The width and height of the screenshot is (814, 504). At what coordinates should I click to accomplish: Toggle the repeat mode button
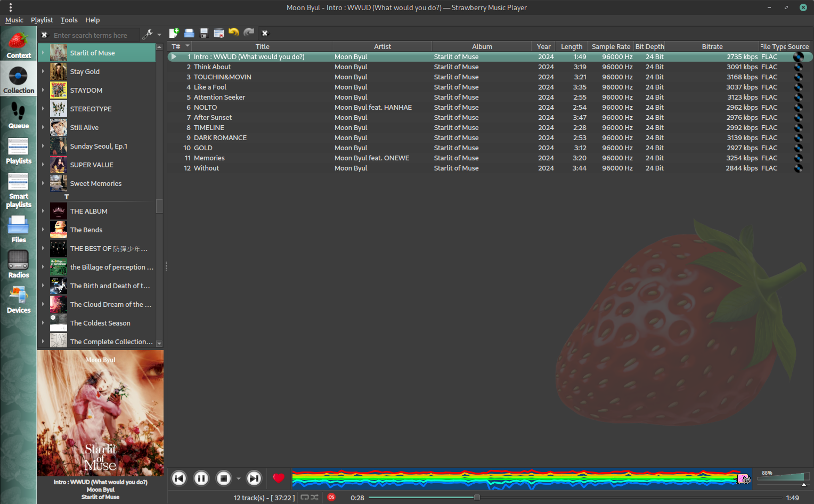pyautogui.click(x=305, y=497)
